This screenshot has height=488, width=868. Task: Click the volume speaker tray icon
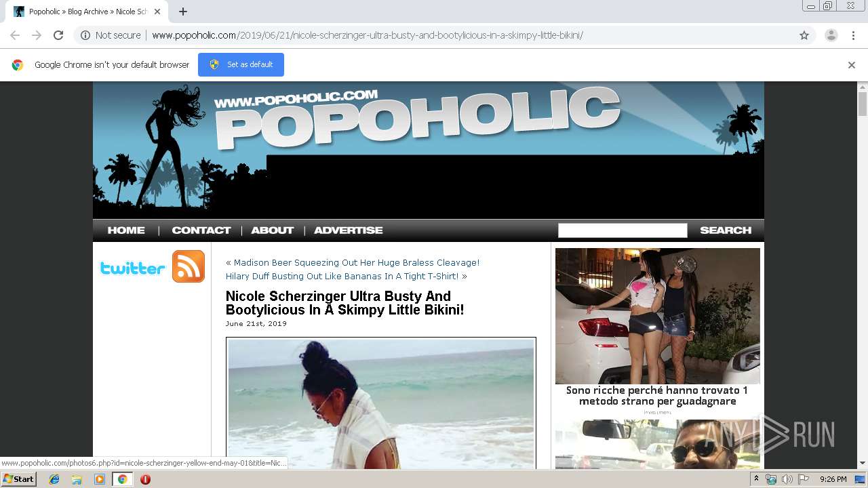click(787, 479)
